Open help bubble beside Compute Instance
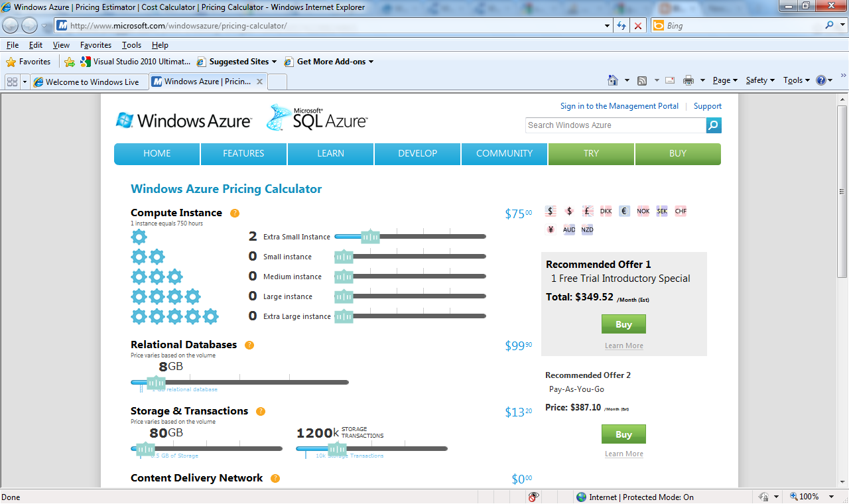 (235, 213)
